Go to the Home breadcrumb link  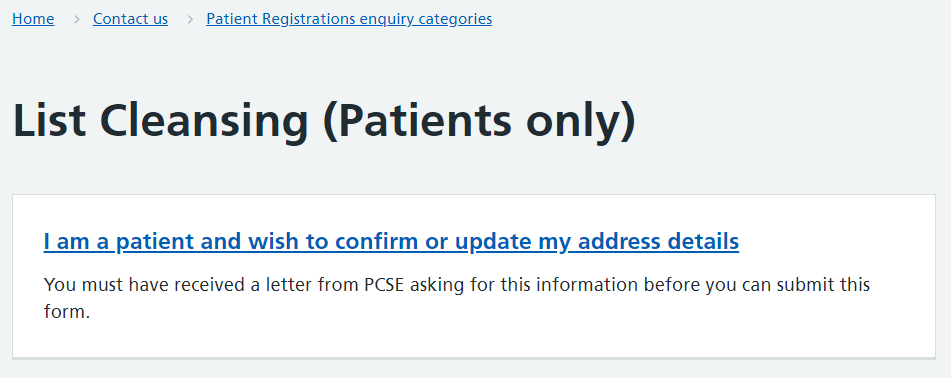(33, 19)
